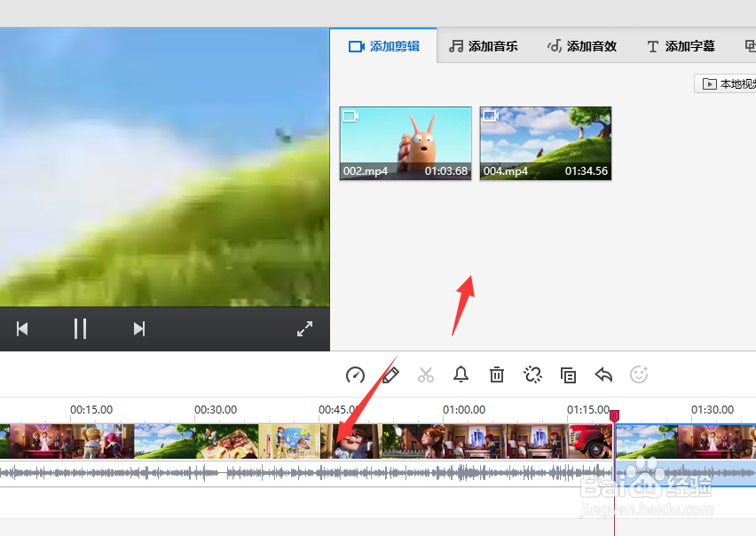756x536 pixels.
Task: Select the speed adjustment gauge icon
Action: point(355,374)
